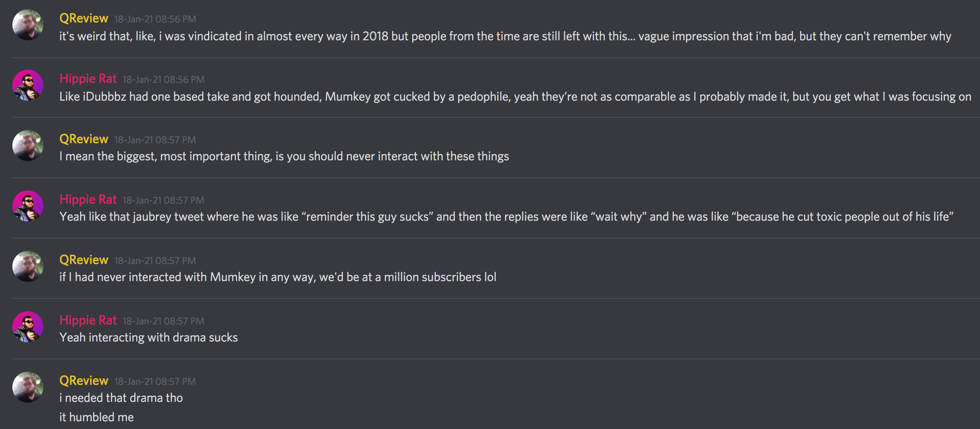Click the message 'Yeah interacting with drama sucks'
The height and width of the screenshot is (429, 980).
149,337
